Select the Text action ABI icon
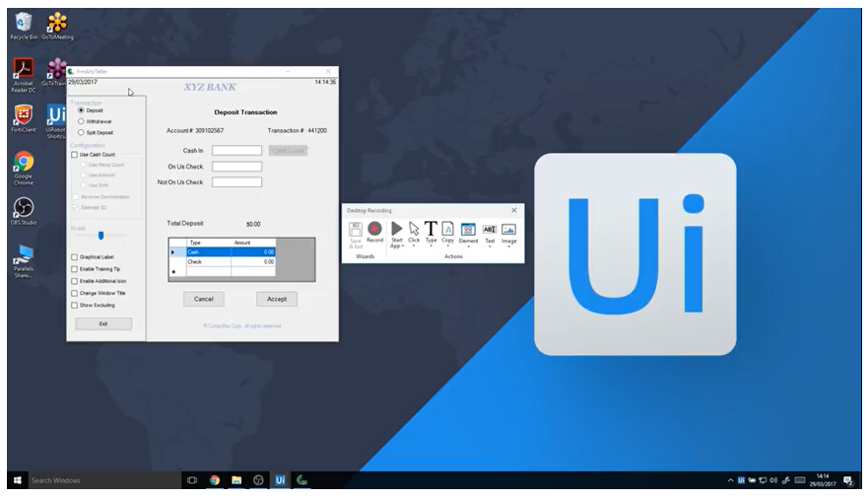The width and height of the screenshot is (868, 498). coord(490,229)
